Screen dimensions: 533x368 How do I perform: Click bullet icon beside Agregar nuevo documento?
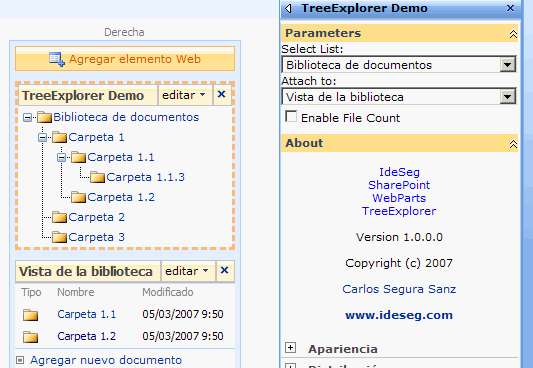pos(20,360)
